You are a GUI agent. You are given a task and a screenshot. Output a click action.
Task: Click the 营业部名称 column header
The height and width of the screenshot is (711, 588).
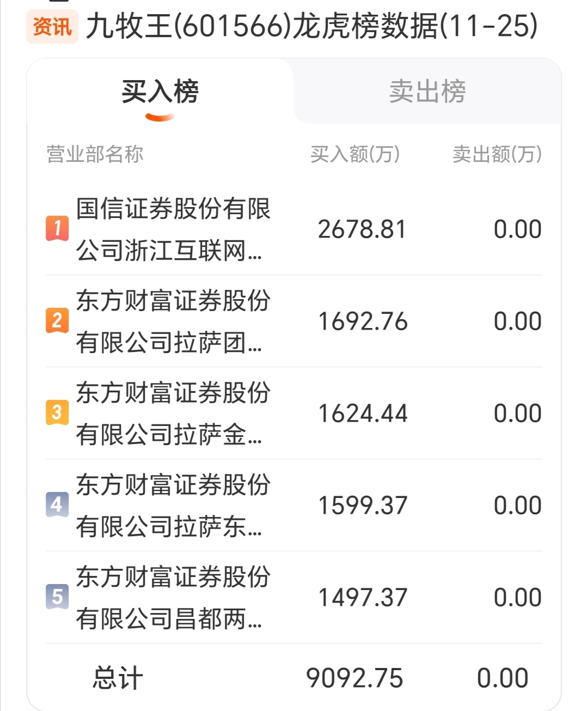95,154
